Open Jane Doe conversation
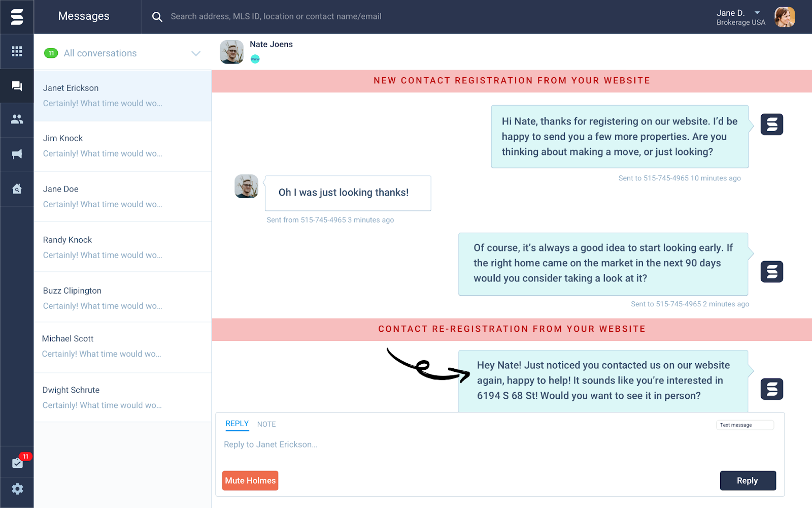Screen dimensions: 812x508 click(122, 197)
